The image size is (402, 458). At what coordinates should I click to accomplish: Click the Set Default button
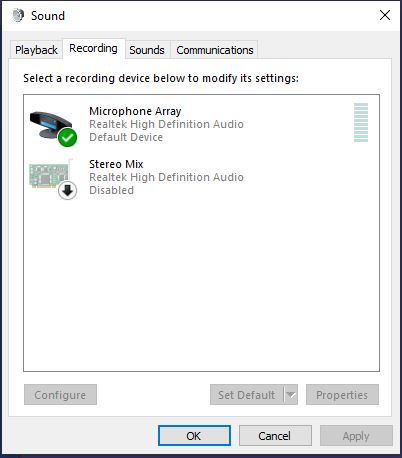pos(247,395)
